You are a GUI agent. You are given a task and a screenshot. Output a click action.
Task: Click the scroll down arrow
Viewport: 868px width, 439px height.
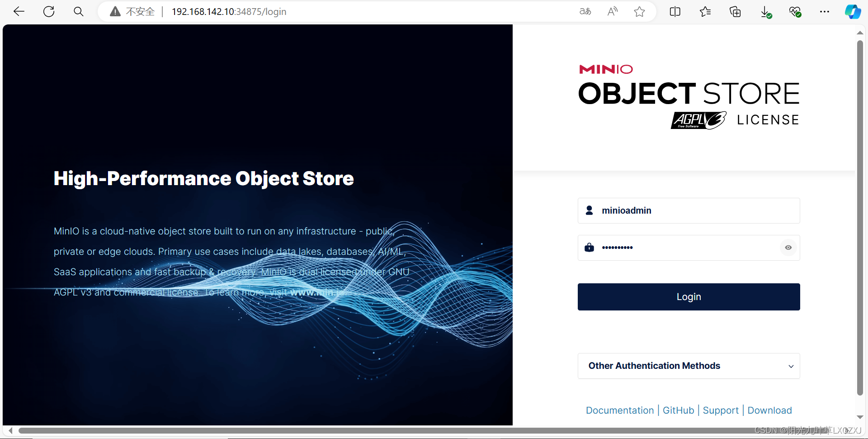pos(860,417)
